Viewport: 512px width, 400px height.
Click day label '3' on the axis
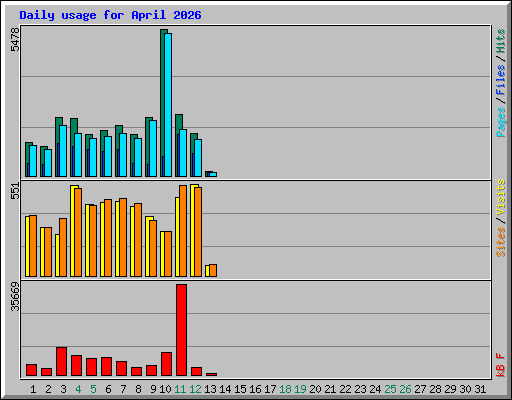(63, 389)
